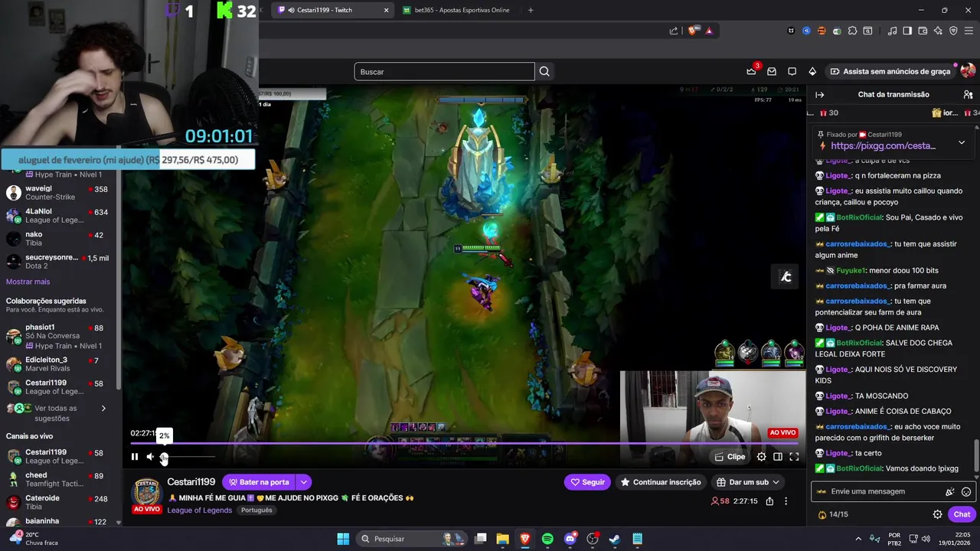Open the emote picker smiley

(x=966, y=492)
